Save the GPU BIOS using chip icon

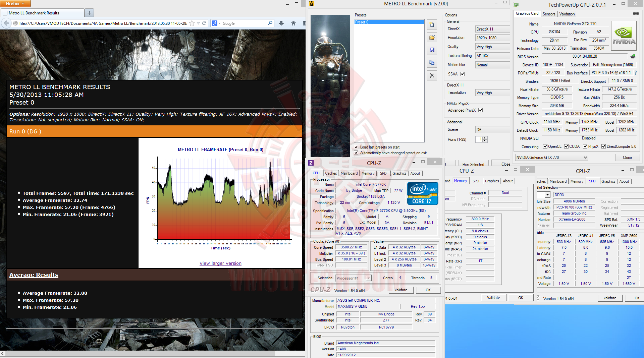coord(633,56)
